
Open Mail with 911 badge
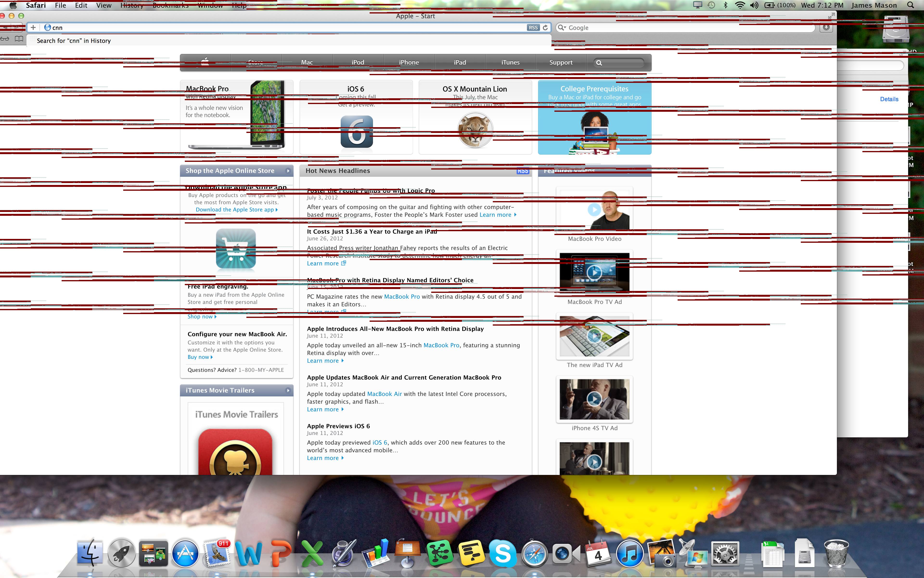pyautogui.click(x=217, y=552)
